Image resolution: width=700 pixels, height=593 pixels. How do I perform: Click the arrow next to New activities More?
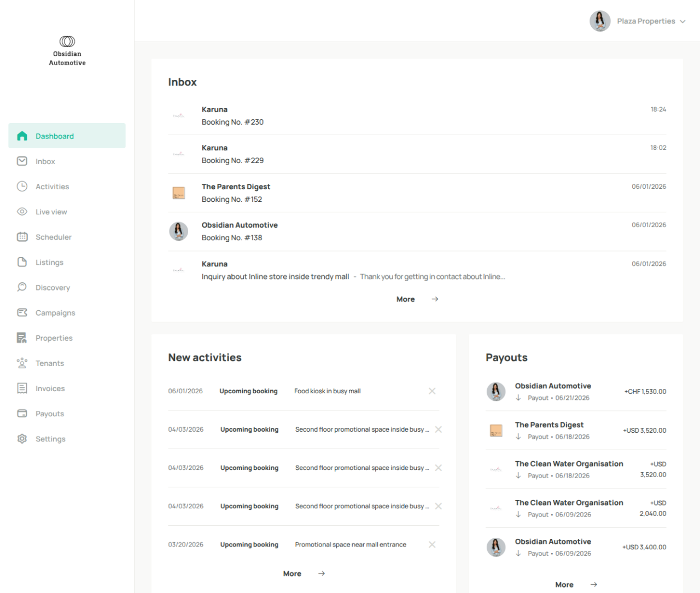coord(322,573)
